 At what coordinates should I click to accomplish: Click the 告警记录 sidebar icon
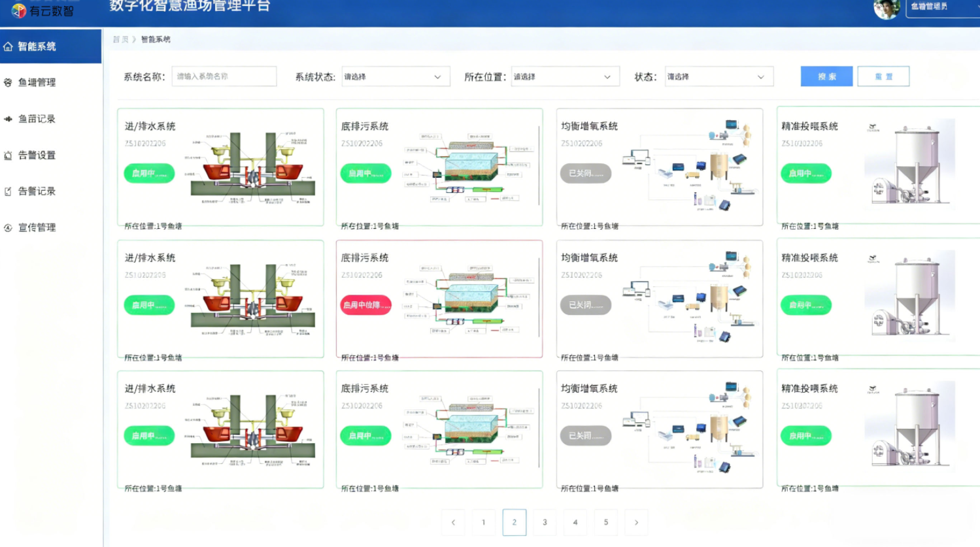tap(8, 191)
